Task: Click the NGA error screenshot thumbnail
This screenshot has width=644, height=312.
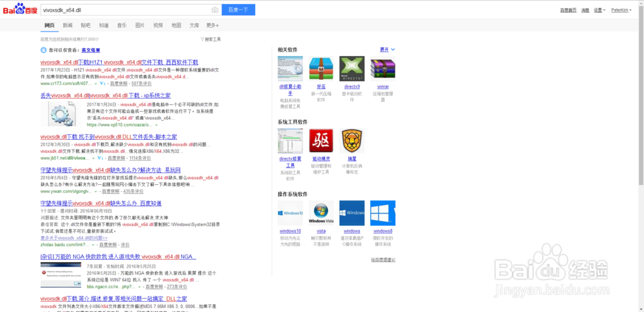Action: pyautogui.click(x=61, y=275)
